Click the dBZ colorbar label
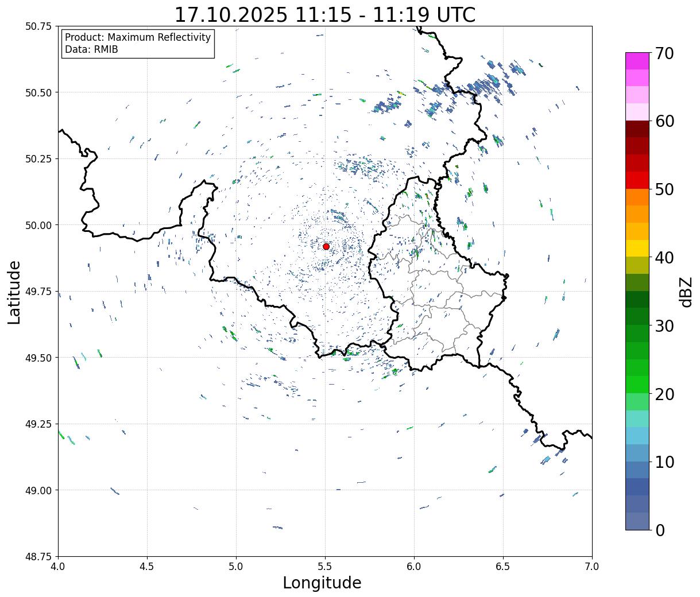This screenshot has height=597, width=700. pos(685,292)
